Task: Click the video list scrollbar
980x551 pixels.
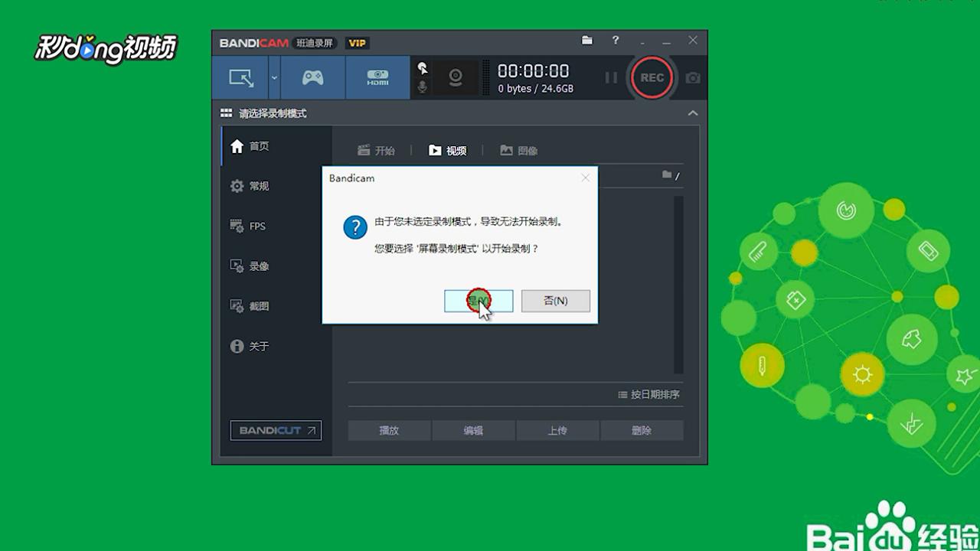Action: (x=678, y=285)
